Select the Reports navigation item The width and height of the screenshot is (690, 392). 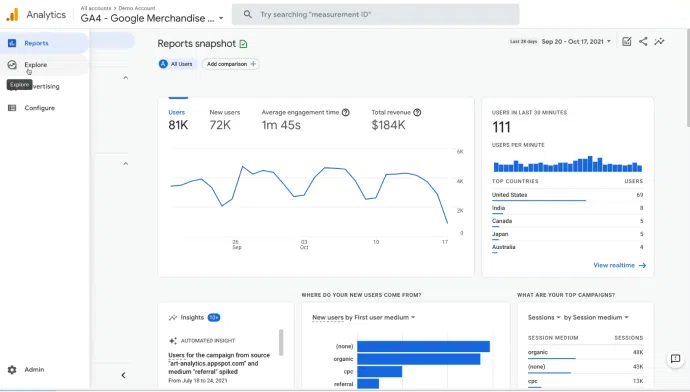pos(44,43)
